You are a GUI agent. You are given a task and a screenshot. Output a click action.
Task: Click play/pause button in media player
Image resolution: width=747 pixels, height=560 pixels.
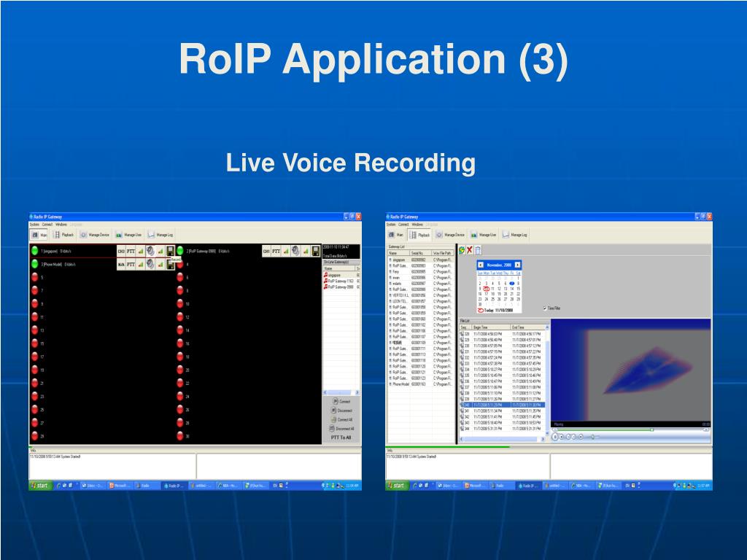point(555,437)
